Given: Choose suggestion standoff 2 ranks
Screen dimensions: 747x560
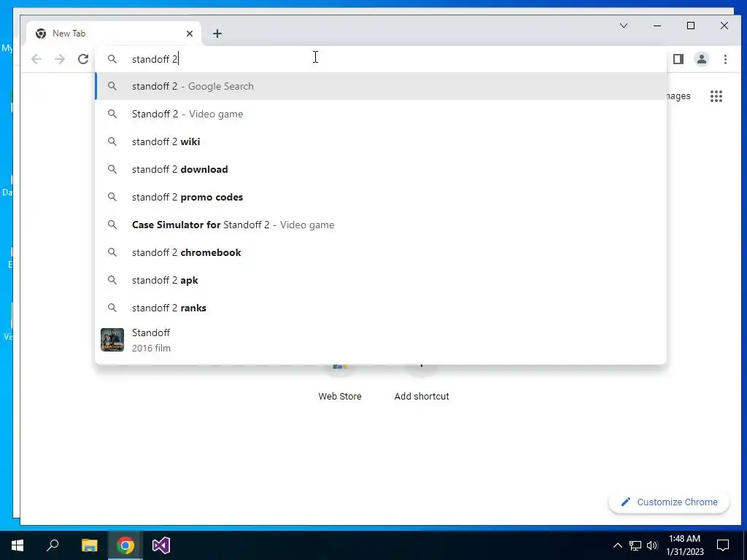Looking at the screenshot, I should [x=381, y=308].
